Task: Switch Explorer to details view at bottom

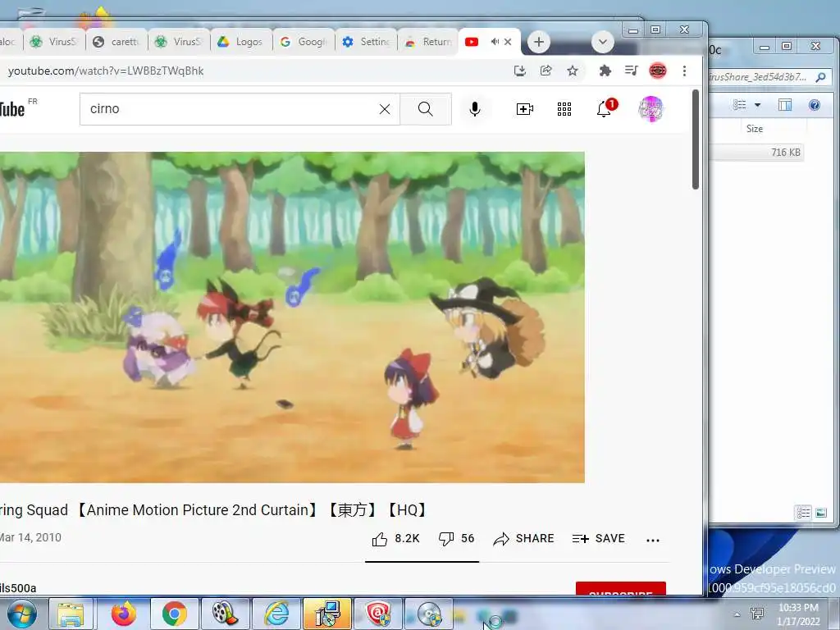Action: 803,513
